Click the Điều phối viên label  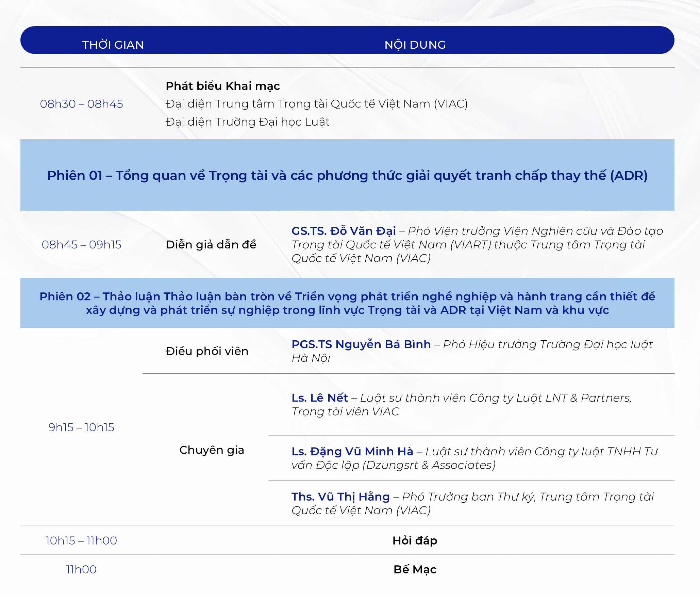(207, 351)
